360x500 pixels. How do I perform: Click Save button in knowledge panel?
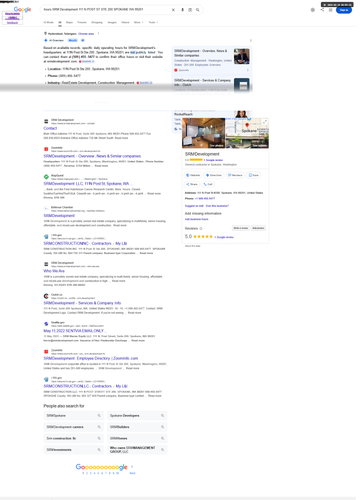tap(254, 175)
